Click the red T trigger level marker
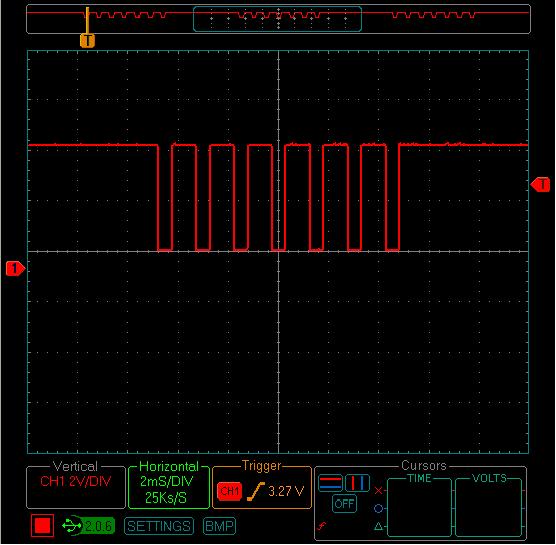This screenshot has height=545, width=556. 540,184
